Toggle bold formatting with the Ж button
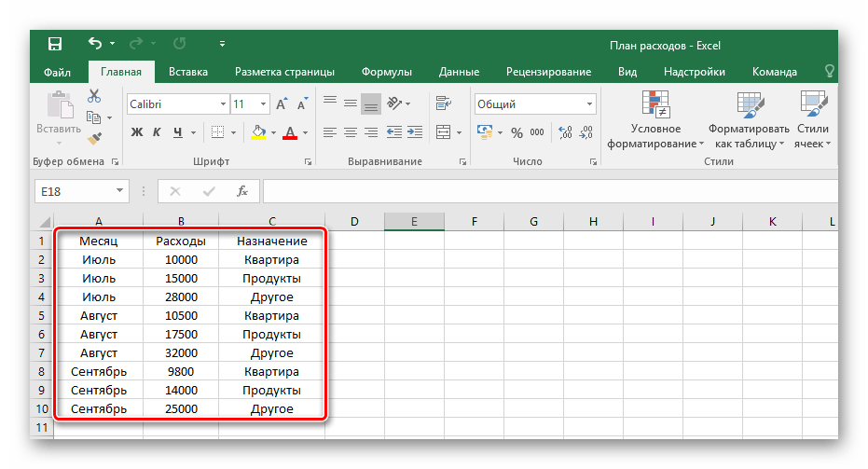The width and height of the screenshot is (868, 469). coord(137,131)
